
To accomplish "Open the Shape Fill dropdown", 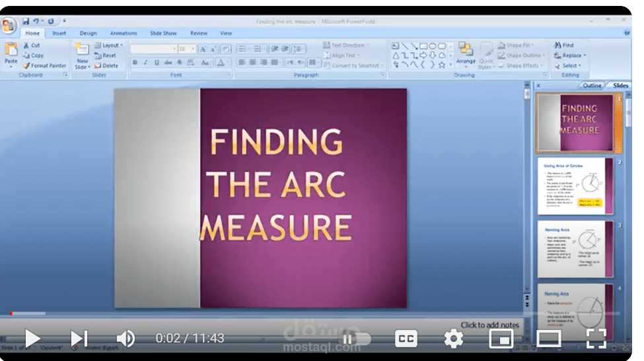I will pos(516,45).
